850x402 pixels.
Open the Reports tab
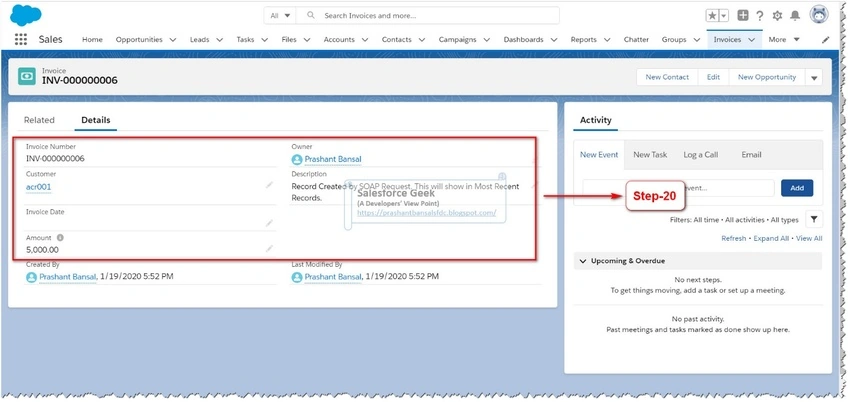tap(583, 40)
